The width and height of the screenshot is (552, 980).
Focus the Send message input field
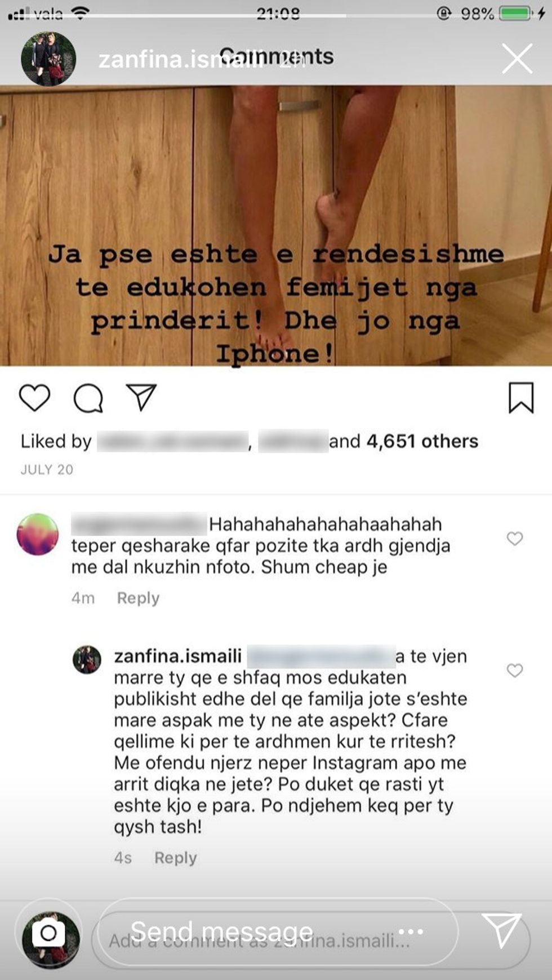tap(277, 932)
